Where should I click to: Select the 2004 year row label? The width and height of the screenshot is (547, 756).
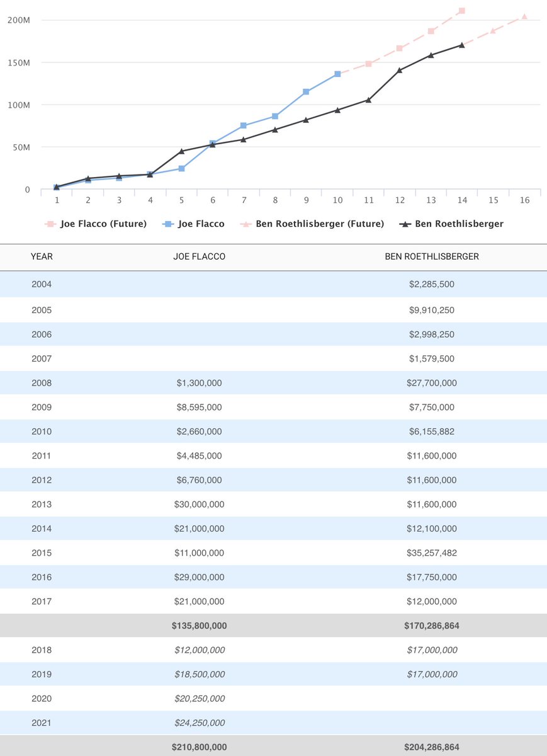click(42, 285)
